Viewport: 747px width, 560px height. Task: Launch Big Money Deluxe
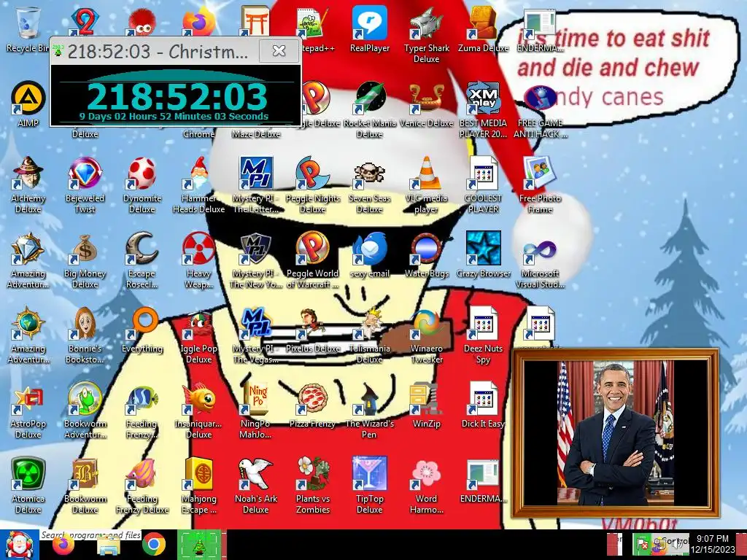[x=85, y=261]
